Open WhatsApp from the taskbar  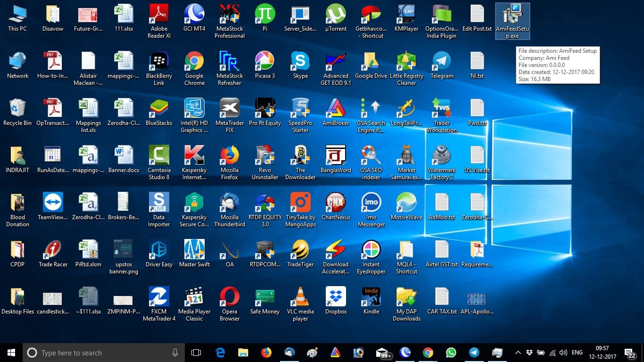point(451,353)
